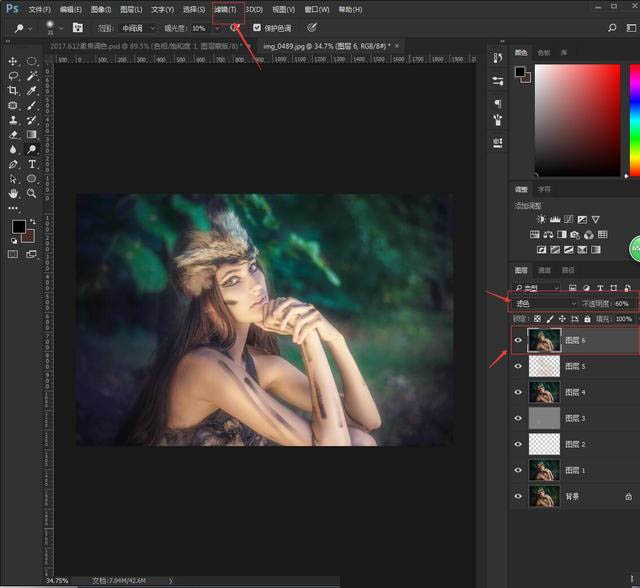Select the Eraser tool
The width and height of the screenshot is (640, 588).
click(13, 135)
